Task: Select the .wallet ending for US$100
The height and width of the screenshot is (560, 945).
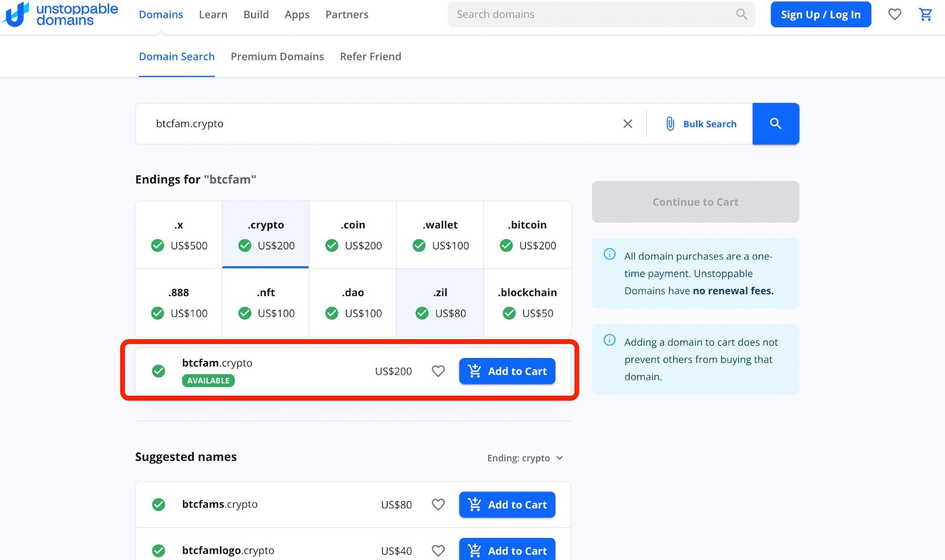Action: [x=440, y=235]
